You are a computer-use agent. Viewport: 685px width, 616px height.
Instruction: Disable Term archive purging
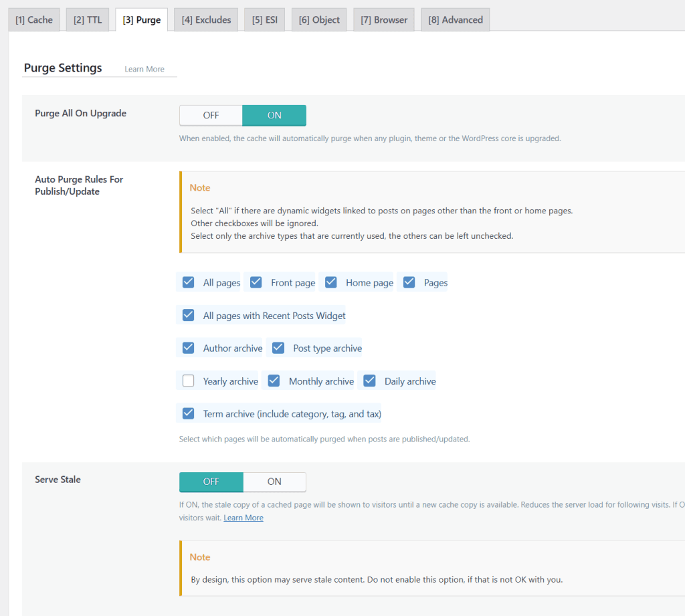click(188, 413)
